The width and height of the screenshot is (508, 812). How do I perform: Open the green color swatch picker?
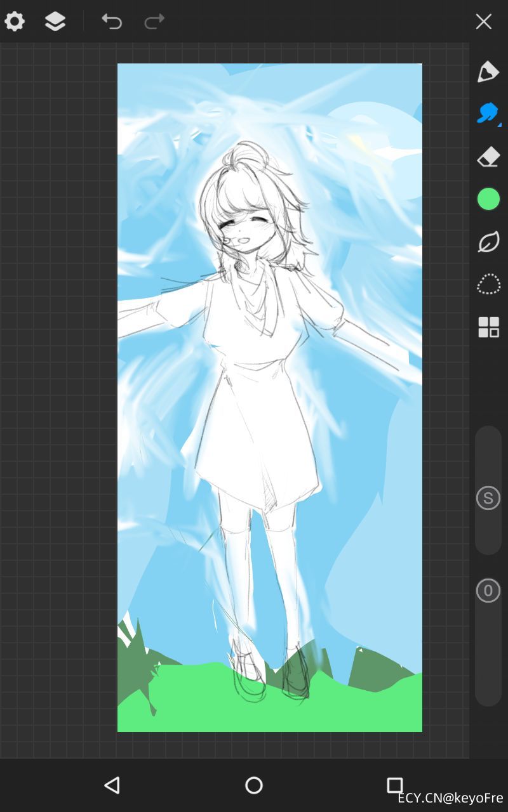488,199
